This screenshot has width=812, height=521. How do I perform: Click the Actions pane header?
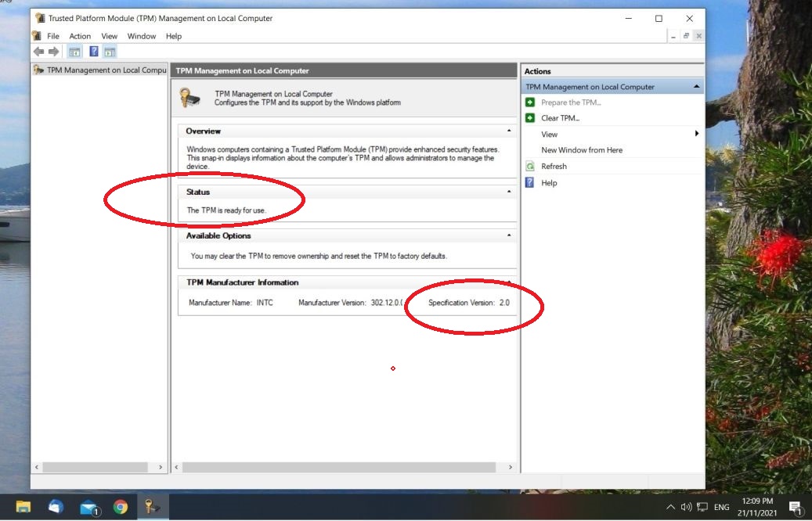[612, 71]
